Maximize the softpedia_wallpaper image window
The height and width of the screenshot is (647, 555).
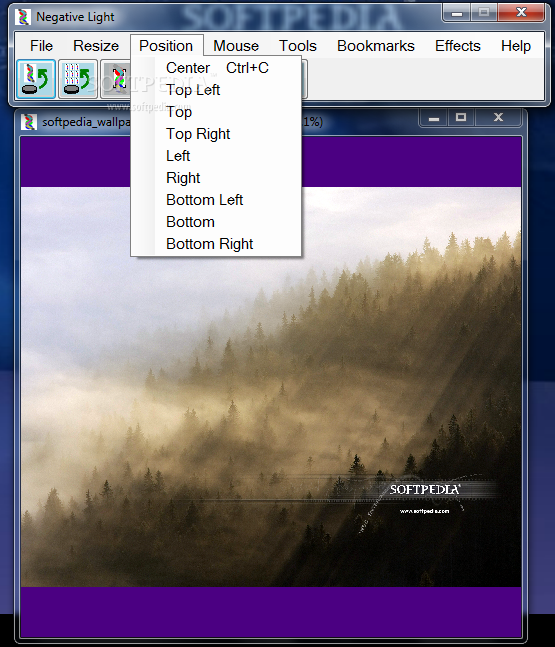pos(461,118)
